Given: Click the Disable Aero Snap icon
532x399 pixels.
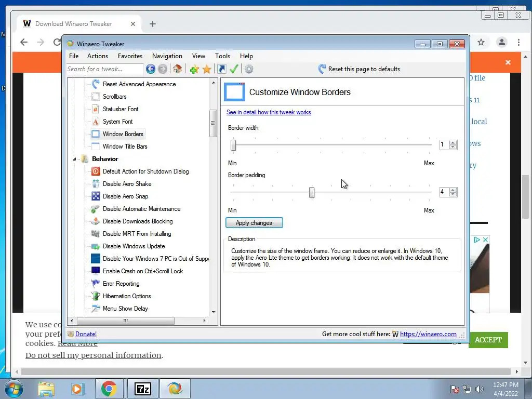Looking at the screenshot, I should click(96, 196).
